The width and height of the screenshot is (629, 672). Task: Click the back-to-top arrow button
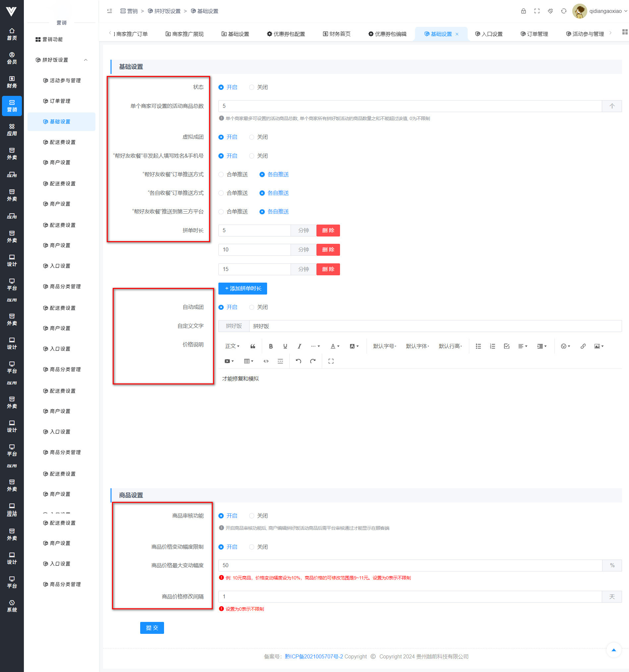click(613, 650)
